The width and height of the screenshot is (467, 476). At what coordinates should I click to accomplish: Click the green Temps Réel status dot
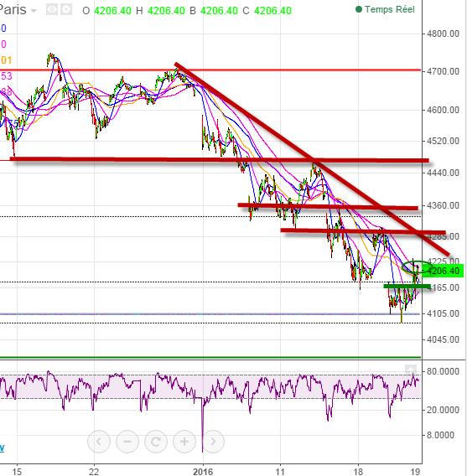click(359, 9)
